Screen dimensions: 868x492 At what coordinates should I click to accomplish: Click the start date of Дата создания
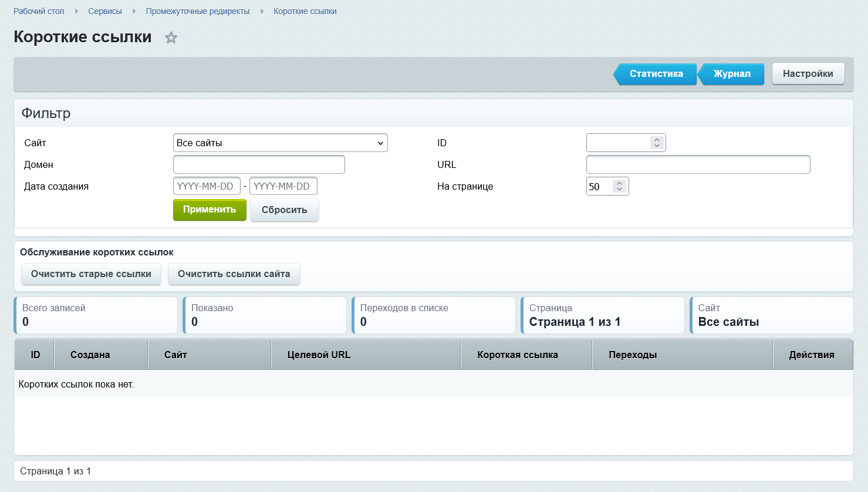[x=207, y=186]
